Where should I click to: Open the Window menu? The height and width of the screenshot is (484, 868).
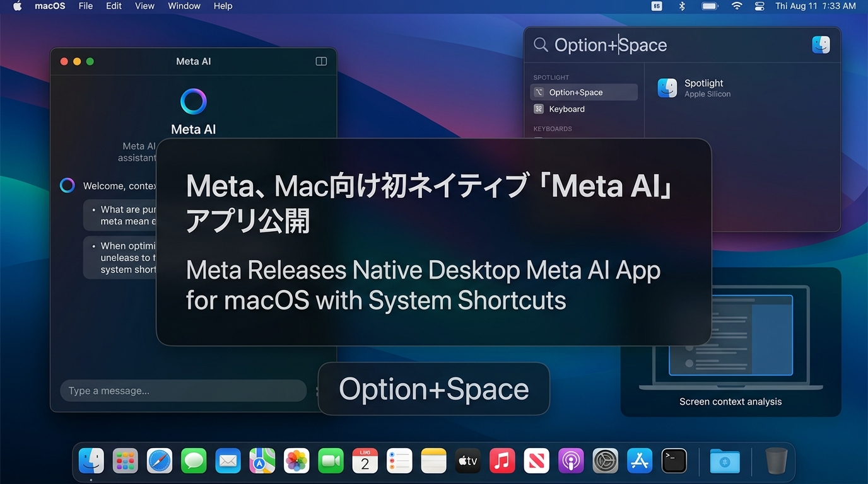pyautogui.click(x=184, y=6)
